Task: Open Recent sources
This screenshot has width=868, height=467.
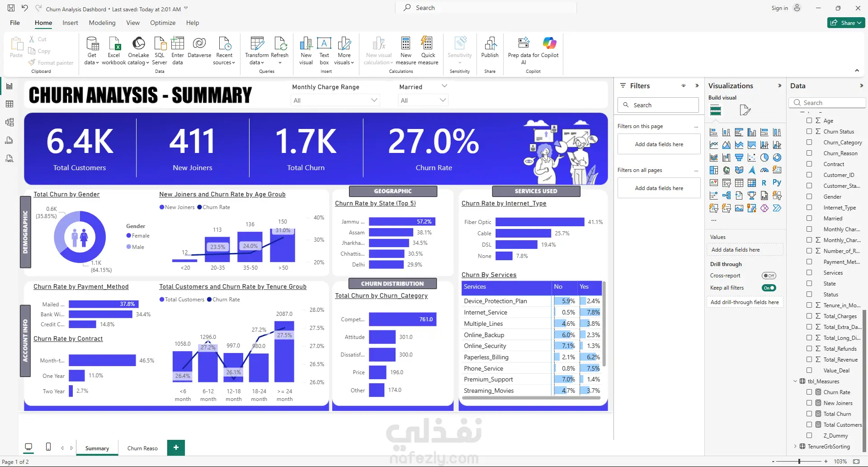Action: click(224, 51)
